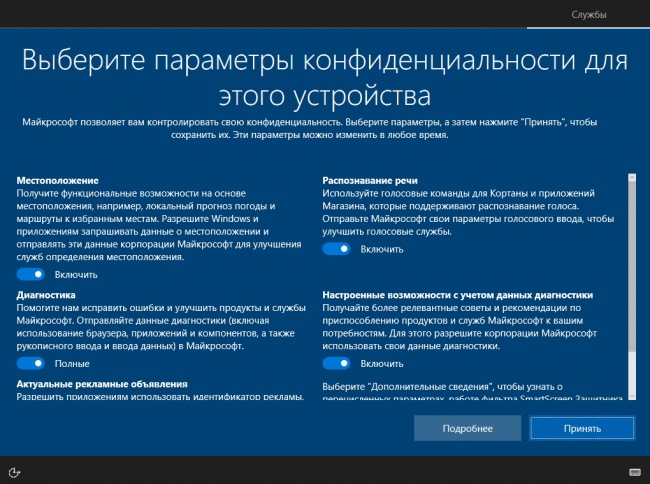Switch Диагностика toggle from Полные
Image resolution: width=650 pixels, height=484 pixels.
31,363
